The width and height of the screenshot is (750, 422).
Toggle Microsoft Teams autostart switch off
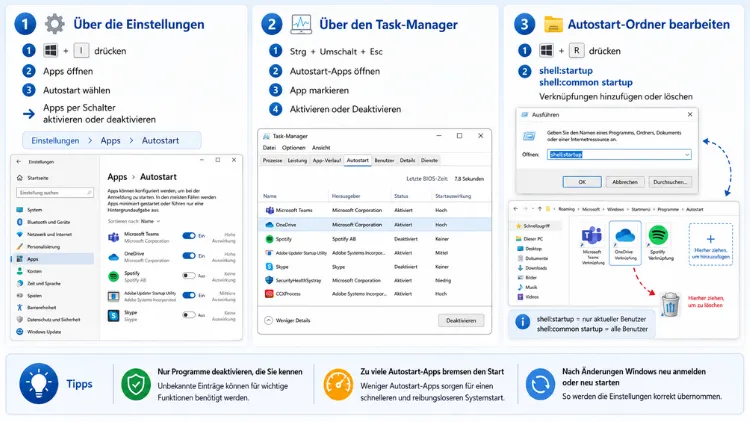tap(189, 236)
